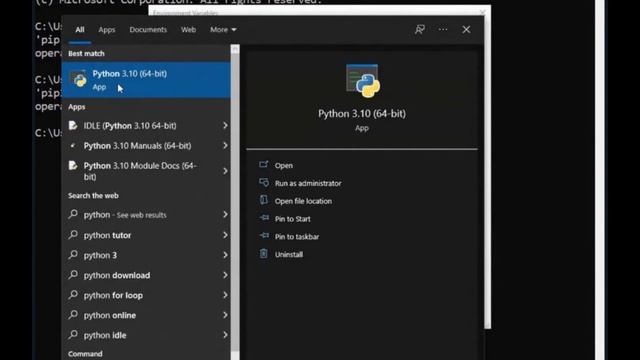This screenshot has width=640, height=360.
Task: Click search icon beside 'python download'
Action: point(73,274)
